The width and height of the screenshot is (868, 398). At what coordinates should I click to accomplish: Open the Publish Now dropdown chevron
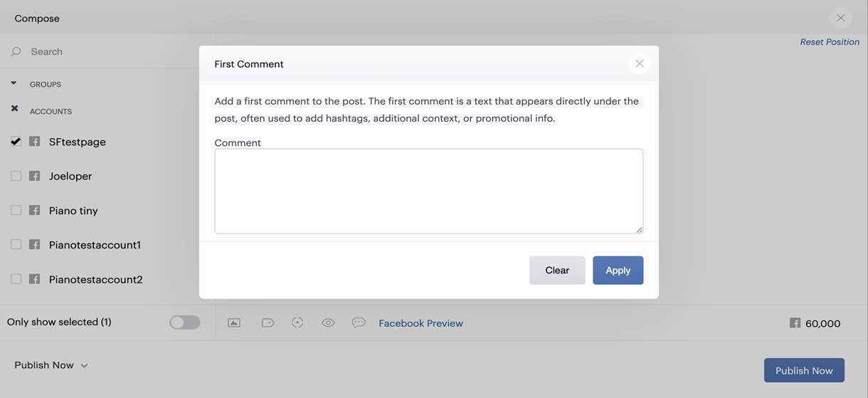(x=84, y=366)
